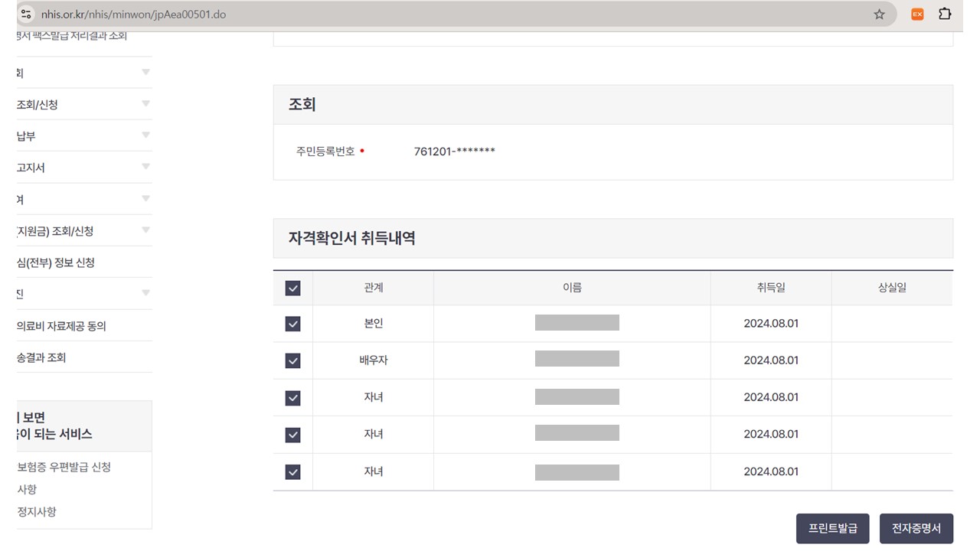Click the 상실일 column header
The height and width of the screenshot is (551, 980).
tap(893, 288)
